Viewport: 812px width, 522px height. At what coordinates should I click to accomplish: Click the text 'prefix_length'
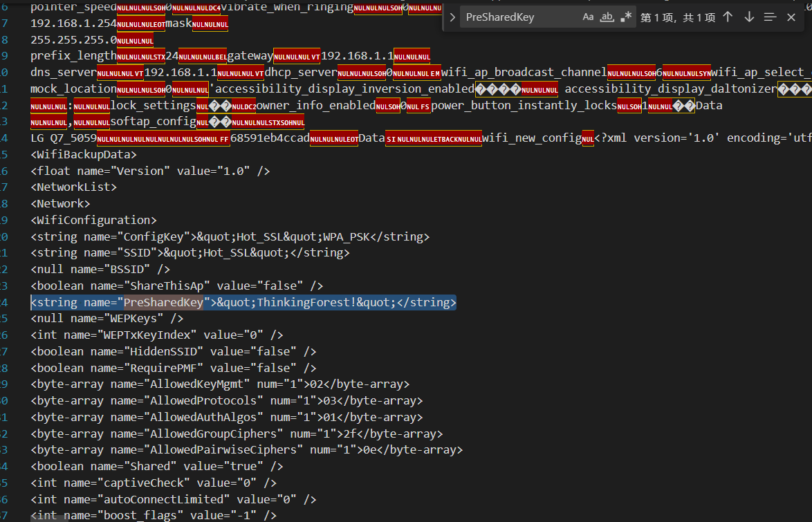click(x=73, y=56)
